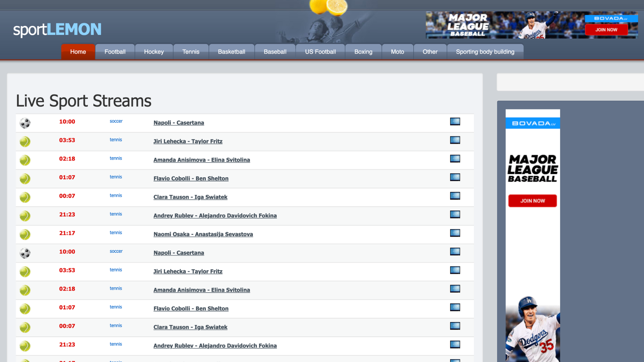Click JOIN NOW in the top banner ad
Screen dimensions: 644x362
tap(606, 29)
